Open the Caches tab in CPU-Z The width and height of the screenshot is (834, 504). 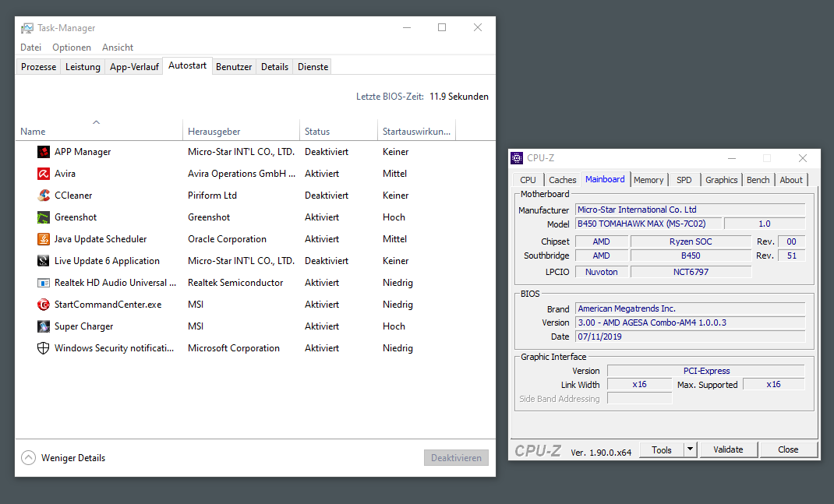(562, 180)
